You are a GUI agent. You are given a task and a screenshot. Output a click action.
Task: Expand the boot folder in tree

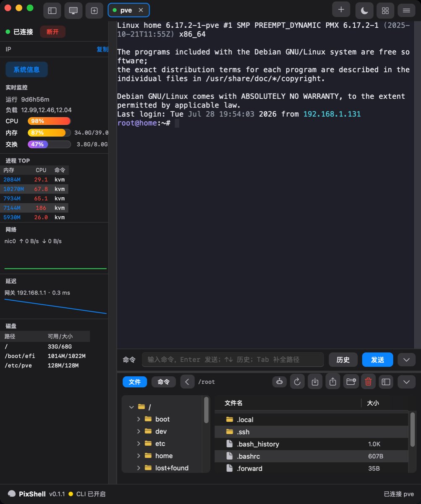pyautogui.click(x=139, y=419)
